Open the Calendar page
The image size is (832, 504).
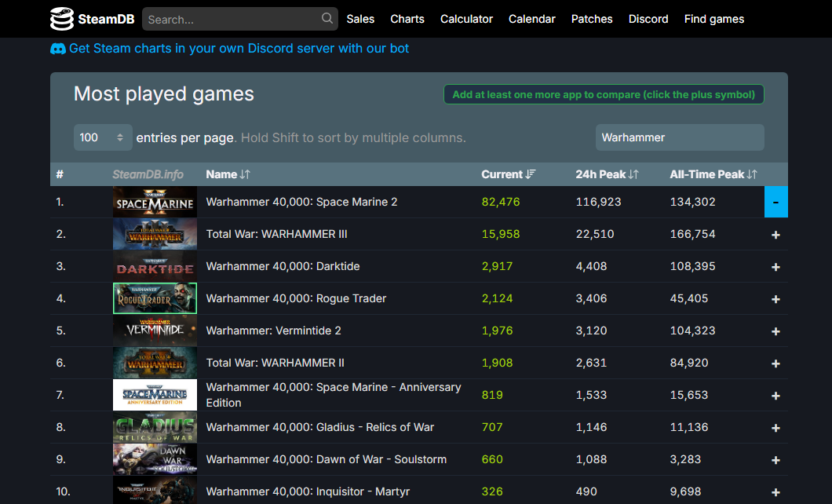[531, 19]
